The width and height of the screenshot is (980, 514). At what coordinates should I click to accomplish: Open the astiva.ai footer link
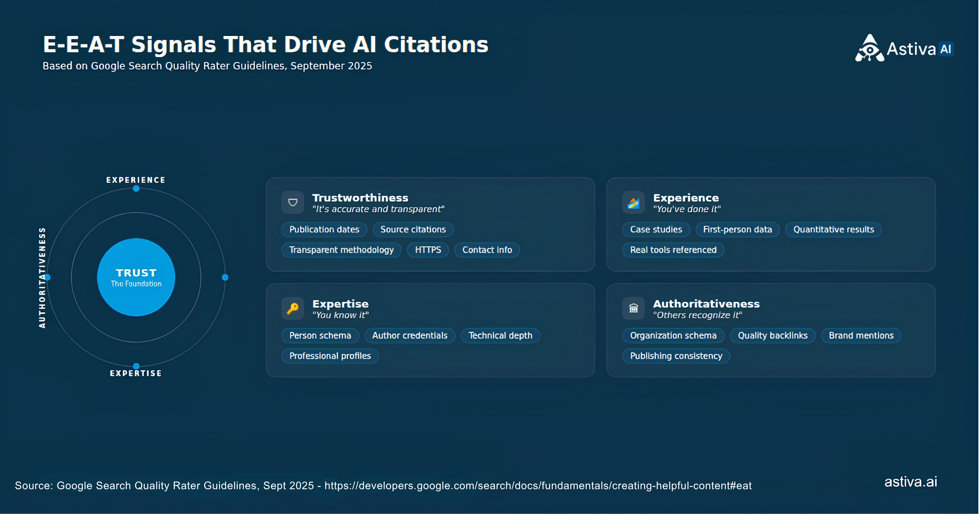tap(911, 482)
